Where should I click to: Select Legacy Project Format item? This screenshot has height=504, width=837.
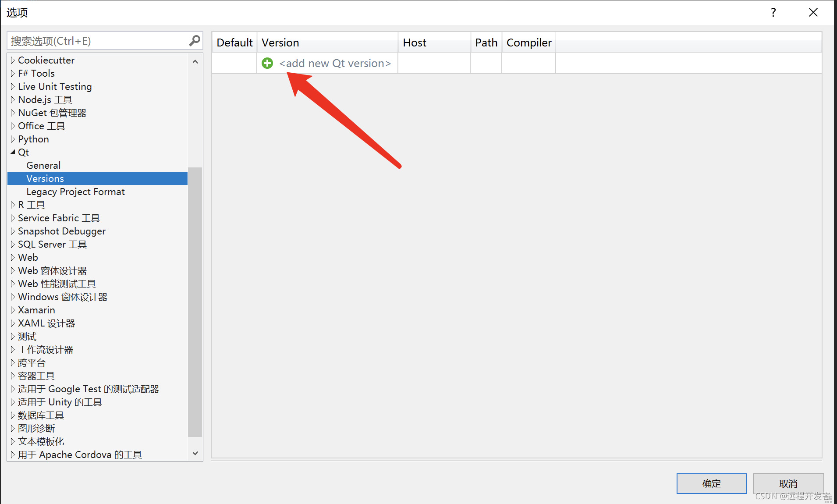[x=75, y=192]
